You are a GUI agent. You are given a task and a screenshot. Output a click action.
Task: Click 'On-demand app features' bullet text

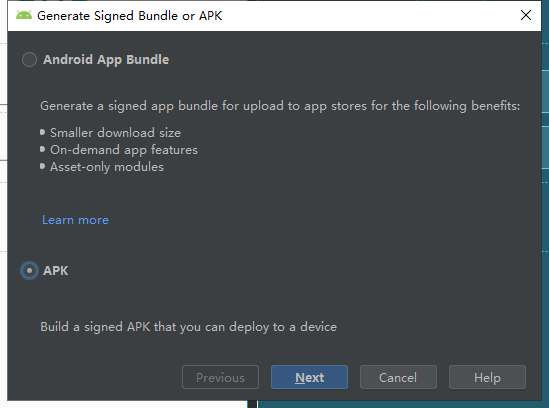(124, 150)
